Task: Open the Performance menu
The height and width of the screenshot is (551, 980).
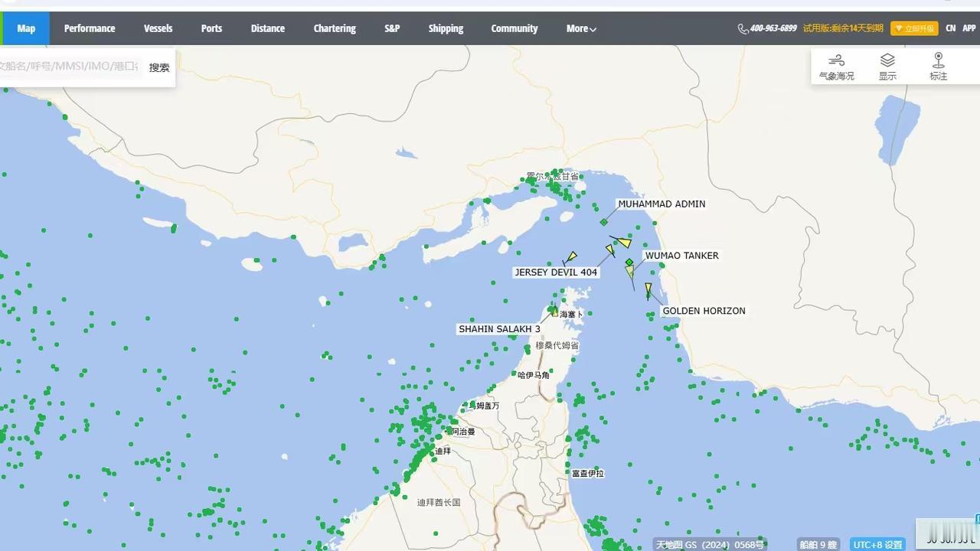Action: click(x=90, y=28)
